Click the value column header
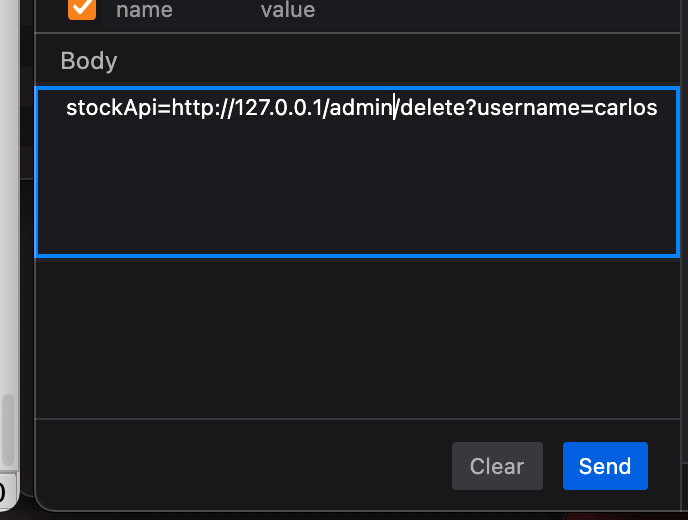Image resolution: width=688 pixels, height=520 pixels. coord(288,10)
